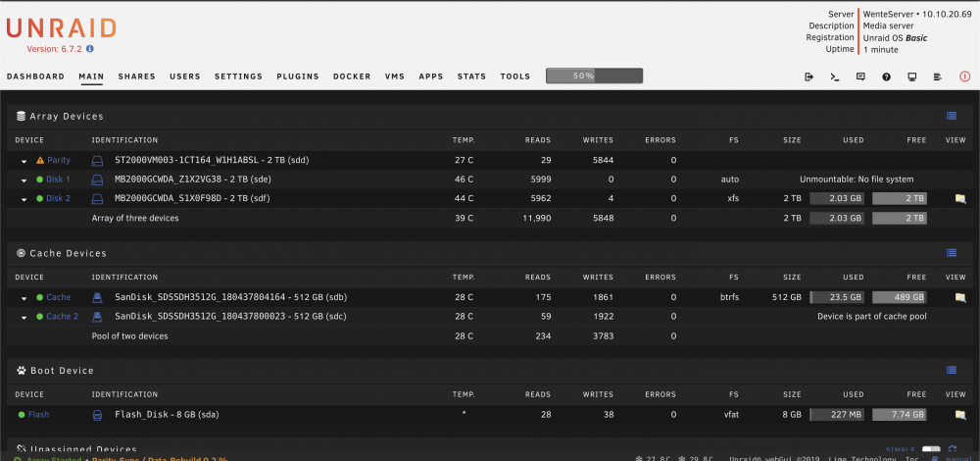This screenshot has width=980, height=461.
Task: Click the Array Devices list view icon
Action: [952, 116]
